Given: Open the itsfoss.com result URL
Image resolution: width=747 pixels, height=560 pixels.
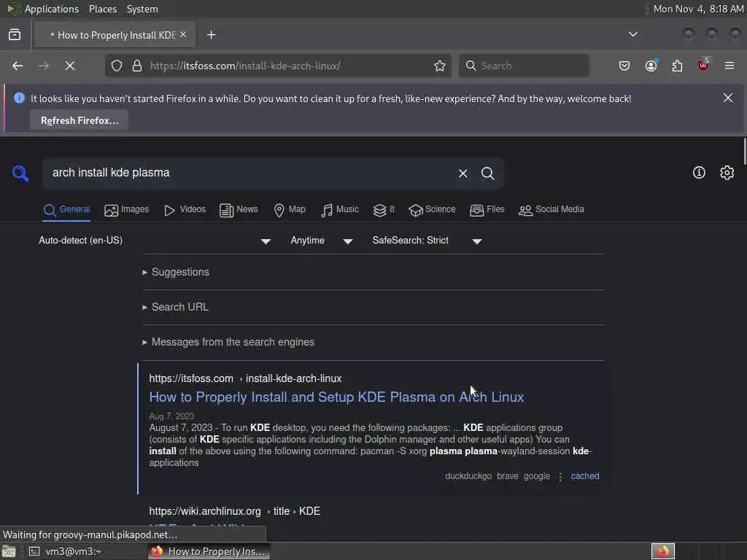Looking at the screenshot, I should pyautogui.click(x=245, y=378).
